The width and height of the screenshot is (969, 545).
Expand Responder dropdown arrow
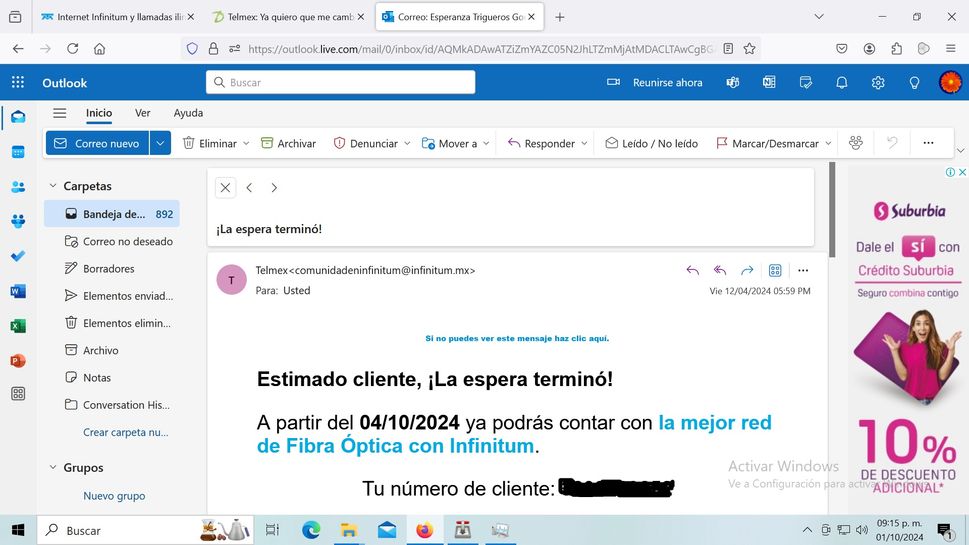tap(584, 143)
